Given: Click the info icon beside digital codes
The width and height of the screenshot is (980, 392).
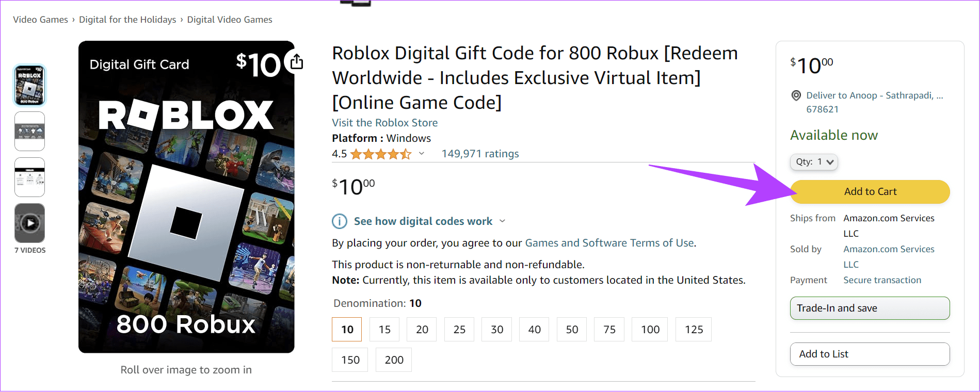Looking at the screenshot, I should 339,221.
